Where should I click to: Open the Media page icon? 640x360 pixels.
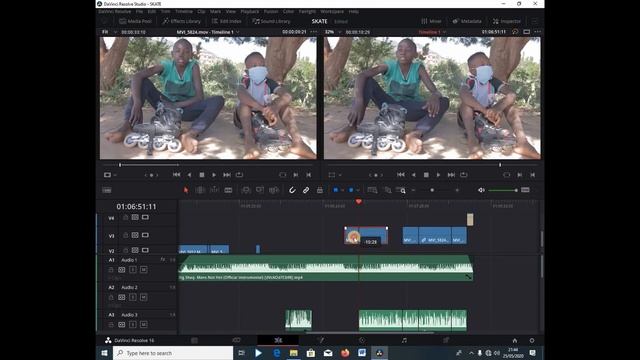click(x=194, y=340)
